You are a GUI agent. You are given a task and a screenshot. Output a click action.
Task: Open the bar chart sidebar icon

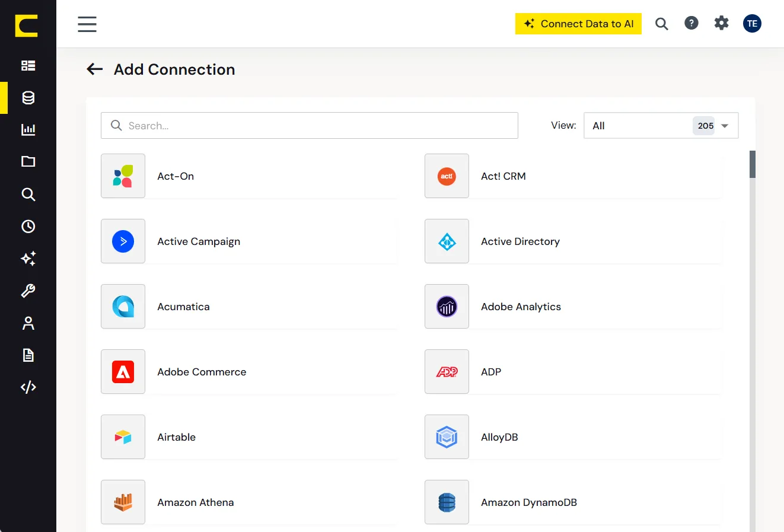[x=28, y=129]
